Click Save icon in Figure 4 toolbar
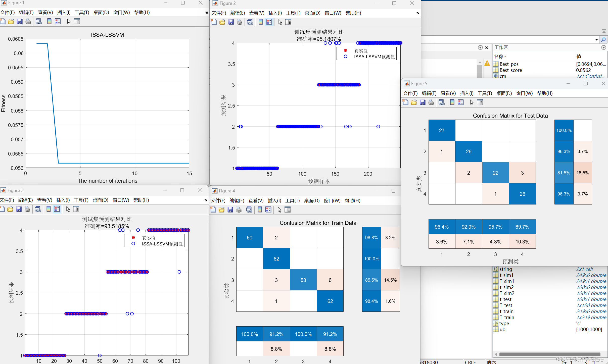Image resolution: width=608 pixels, height=364 pixels. [230, 210]
